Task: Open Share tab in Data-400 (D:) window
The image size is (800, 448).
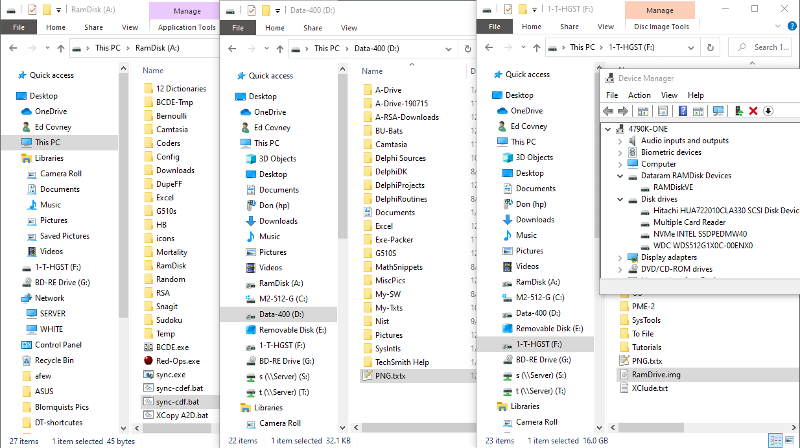Action: [x=313, y=28]
